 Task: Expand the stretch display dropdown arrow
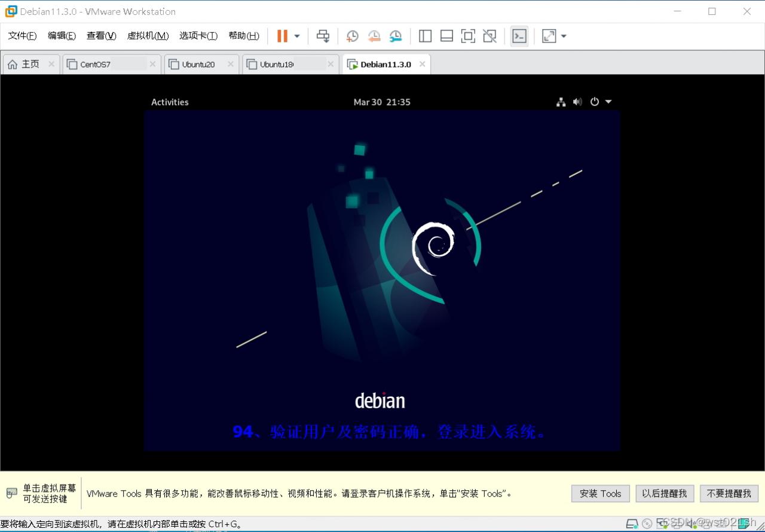pos(564,36)
